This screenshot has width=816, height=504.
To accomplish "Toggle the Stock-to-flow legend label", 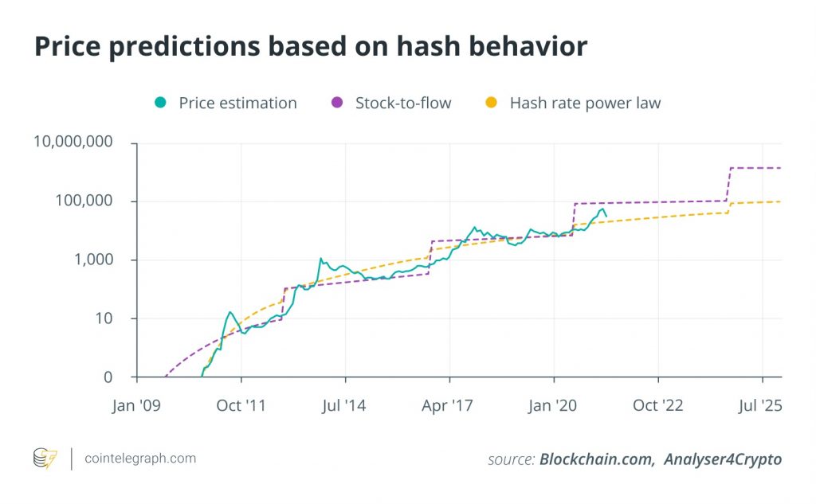I will pyautogui.click(x=403, y=103).
